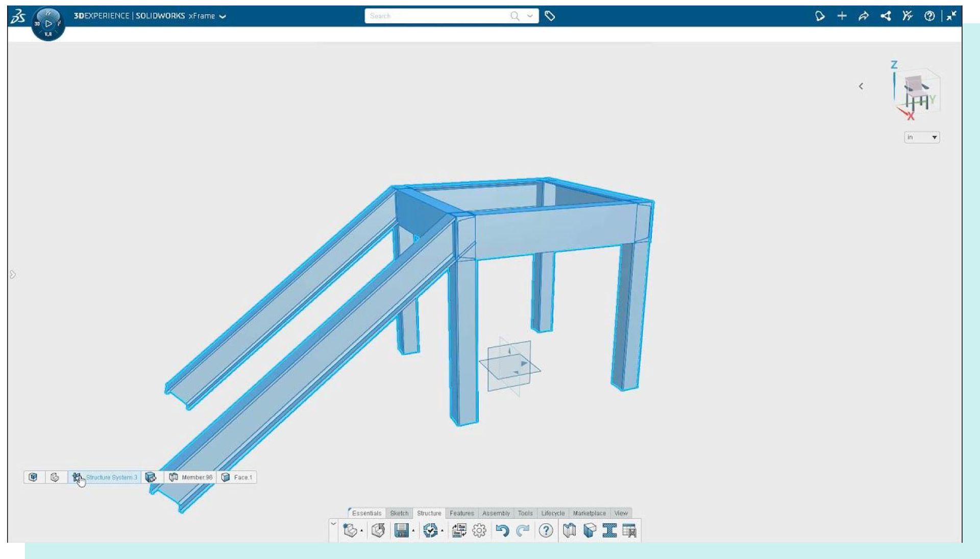Click the tag icon beside the search box

click(550, 16)
